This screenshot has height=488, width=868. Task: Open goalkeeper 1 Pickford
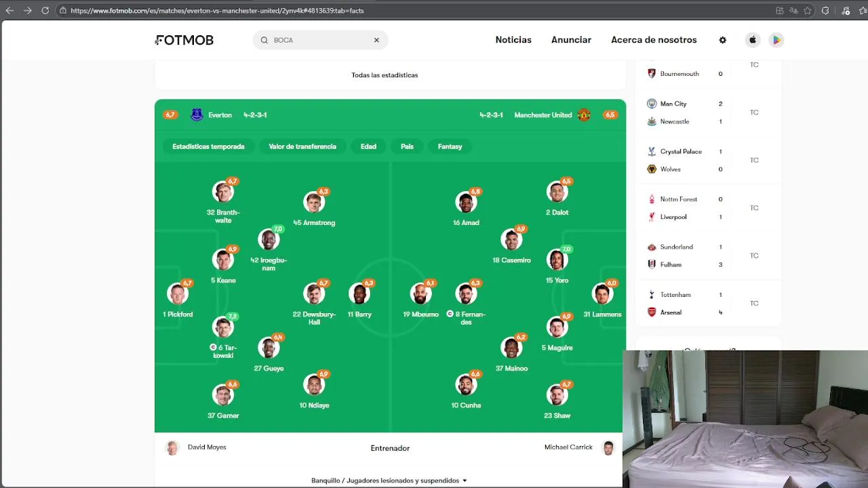click(178, 299)
